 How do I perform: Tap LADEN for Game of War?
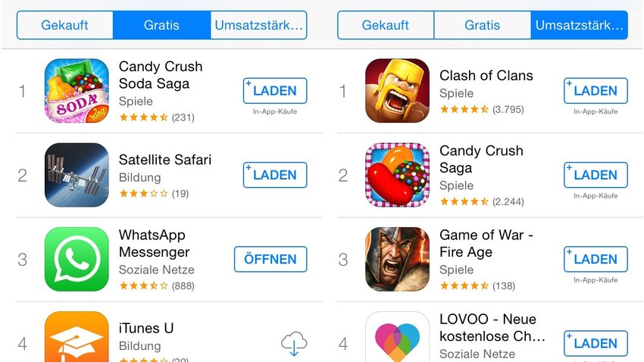tap(596, 259)
